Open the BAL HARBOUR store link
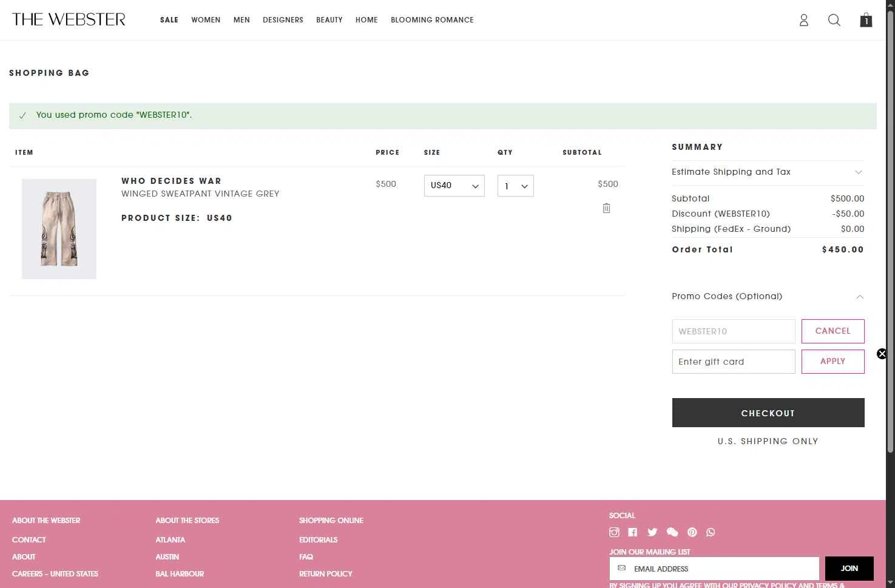 (x=180, y=573)
